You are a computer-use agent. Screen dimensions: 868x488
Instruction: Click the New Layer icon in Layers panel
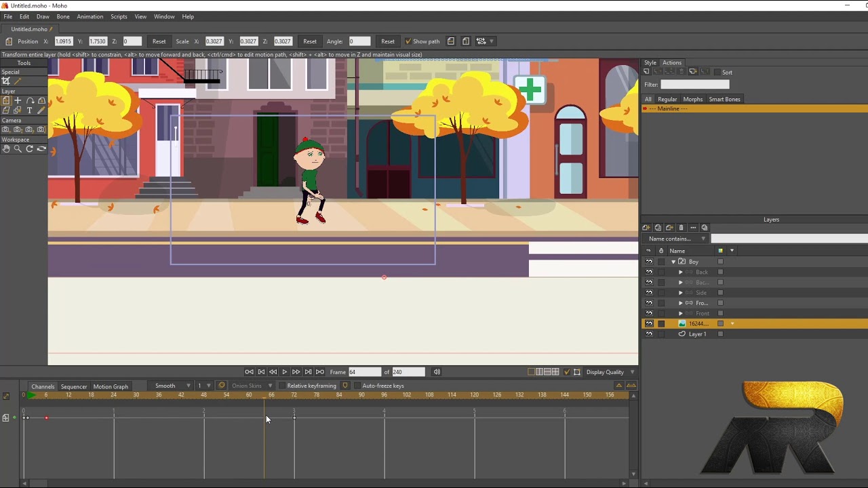tap(646, 228)
